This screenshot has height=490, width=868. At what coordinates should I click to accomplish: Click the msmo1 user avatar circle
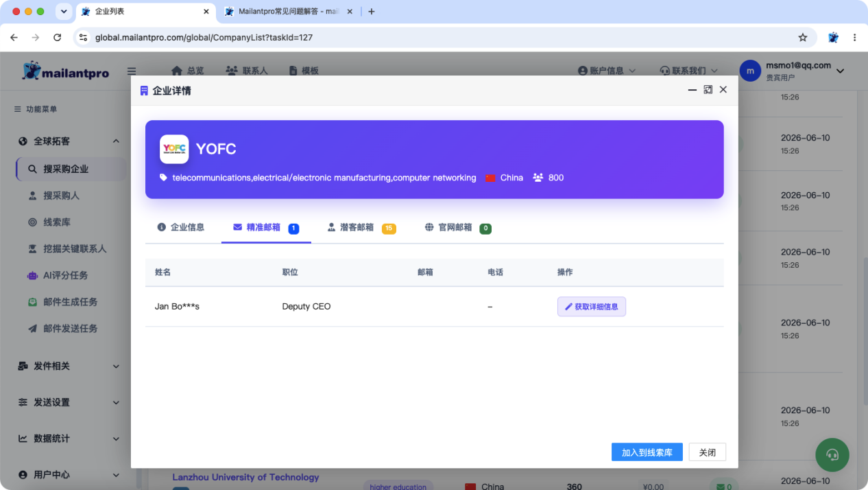point(751,71)
